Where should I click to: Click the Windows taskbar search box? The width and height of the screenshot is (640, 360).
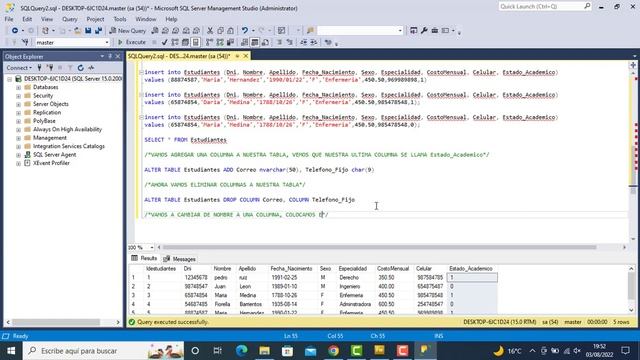point(104,351)
